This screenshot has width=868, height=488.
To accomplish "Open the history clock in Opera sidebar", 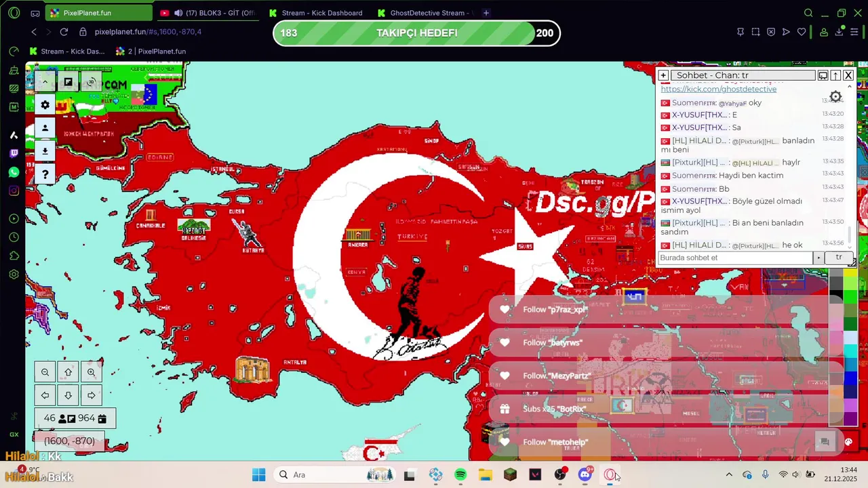I will pos(14,237).
